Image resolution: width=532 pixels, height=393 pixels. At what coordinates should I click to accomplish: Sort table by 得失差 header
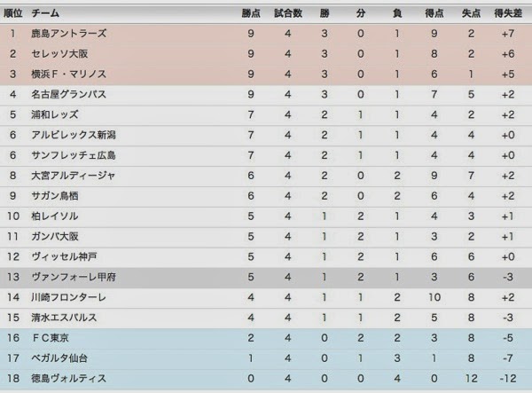(508, 13)
